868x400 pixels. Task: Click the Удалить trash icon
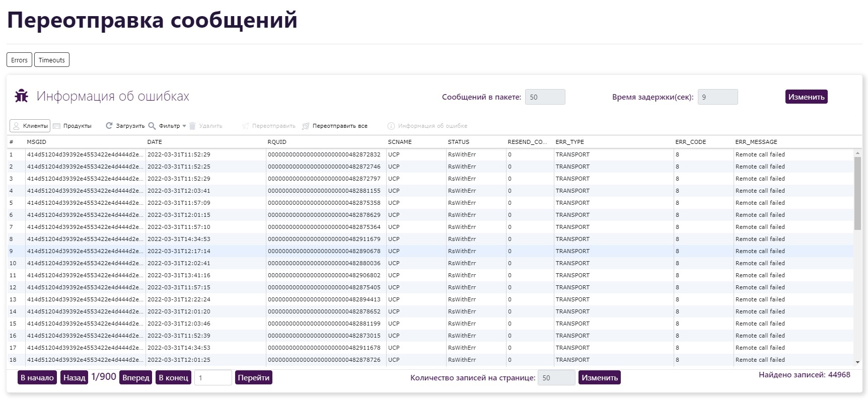tap(192, 126)
